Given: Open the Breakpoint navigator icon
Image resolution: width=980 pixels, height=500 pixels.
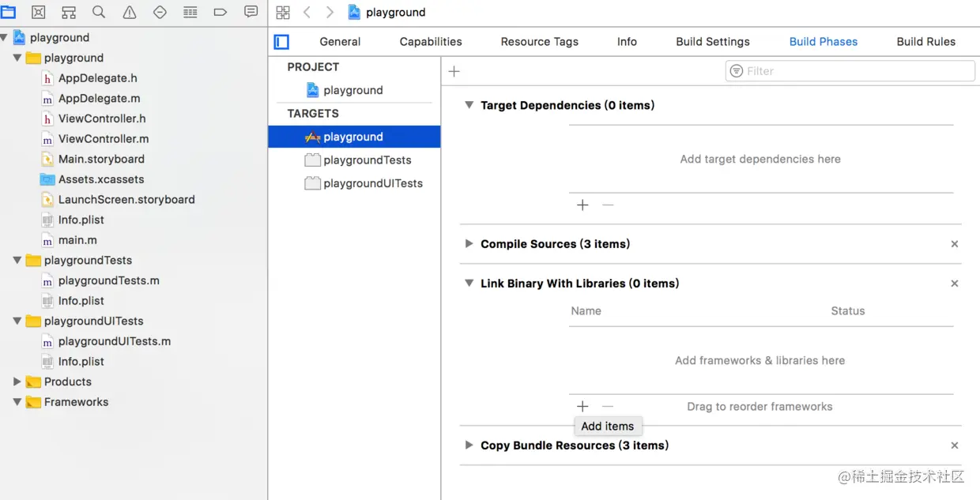Looking at the screenshot, I should coord(220,12).
